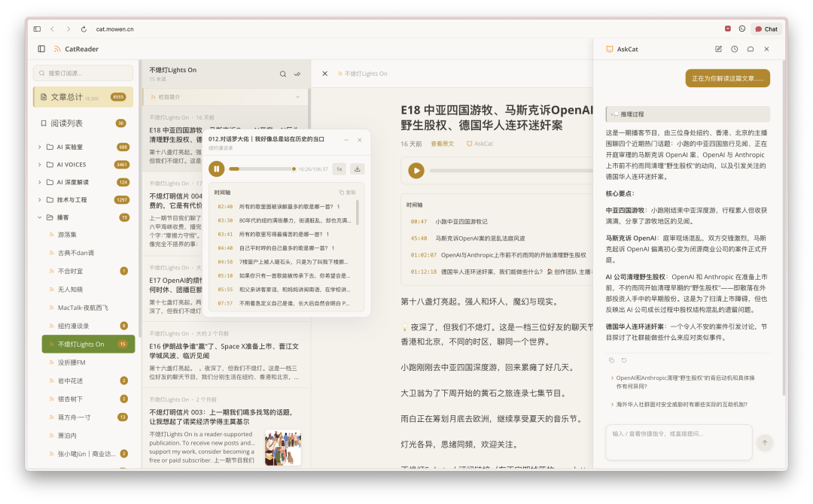
Task: Open the 阅读列表 reading list
Action: [x=83, y=123]
